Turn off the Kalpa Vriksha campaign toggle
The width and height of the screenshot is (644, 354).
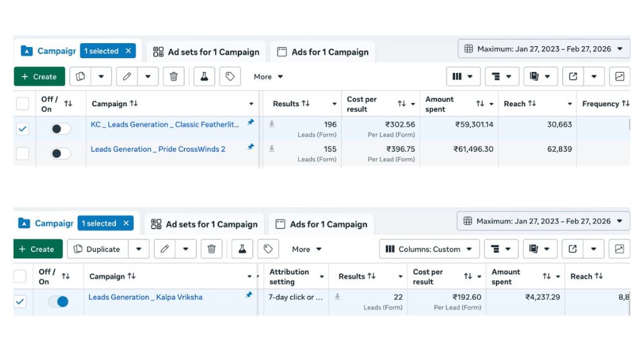pos(59,301)
